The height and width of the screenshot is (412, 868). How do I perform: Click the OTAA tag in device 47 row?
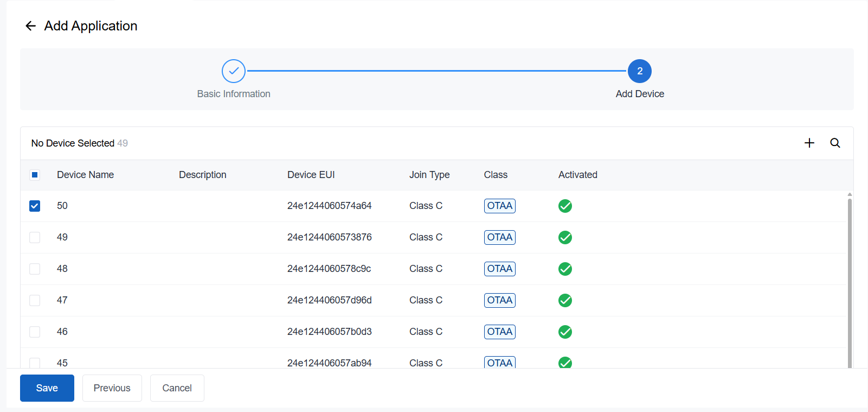pos(500,300)
